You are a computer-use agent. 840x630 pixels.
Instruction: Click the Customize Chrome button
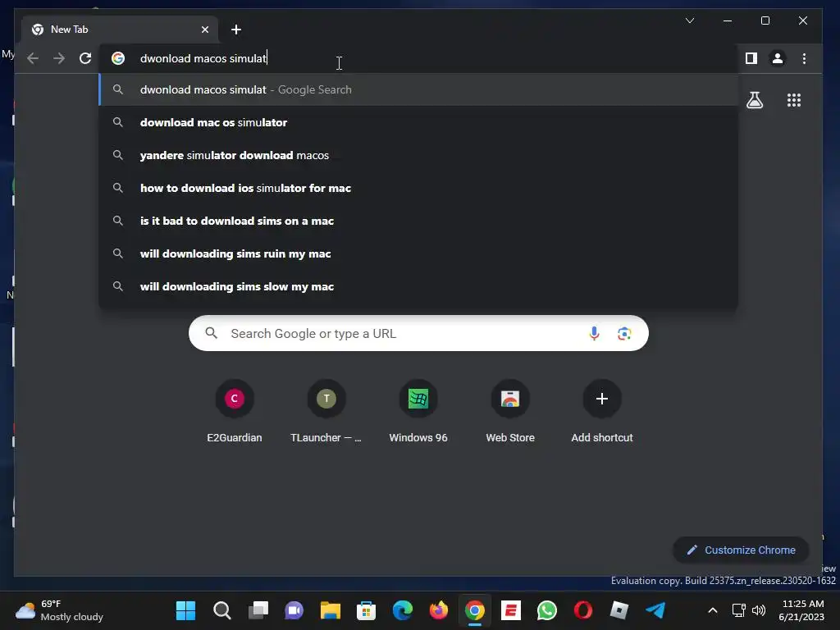[741, 550]
